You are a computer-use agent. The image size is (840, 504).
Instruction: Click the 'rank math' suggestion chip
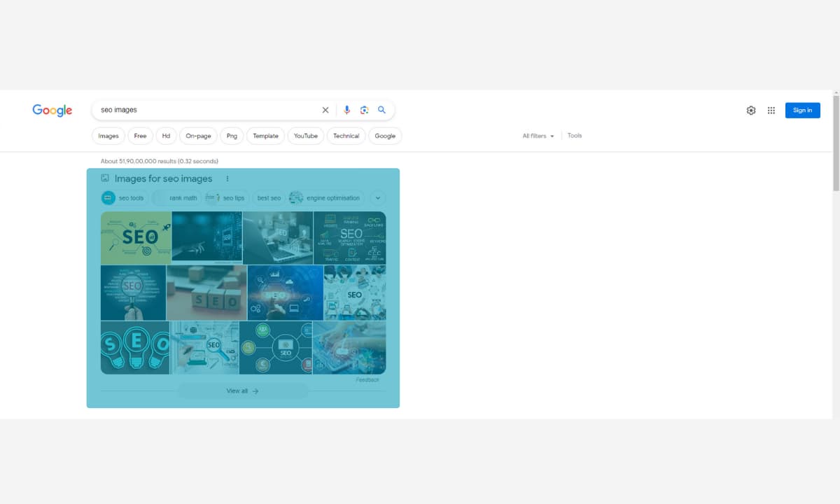point(177,198)
